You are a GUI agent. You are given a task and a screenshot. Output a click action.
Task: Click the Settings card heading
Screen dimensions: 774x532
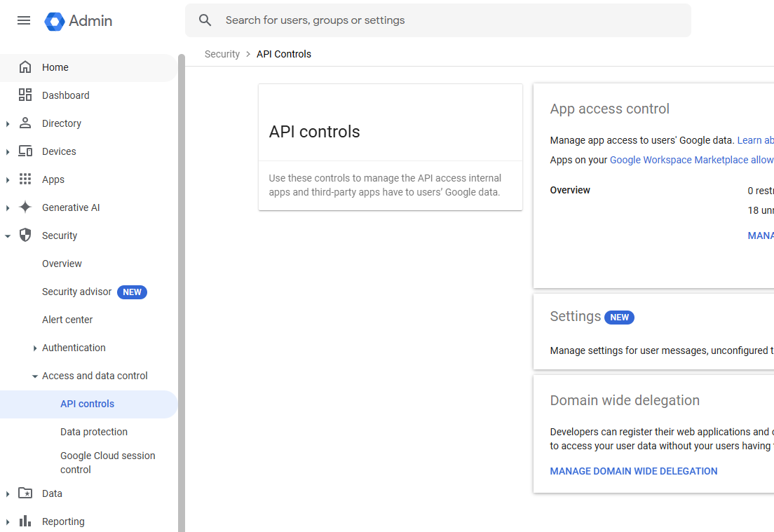575,316
